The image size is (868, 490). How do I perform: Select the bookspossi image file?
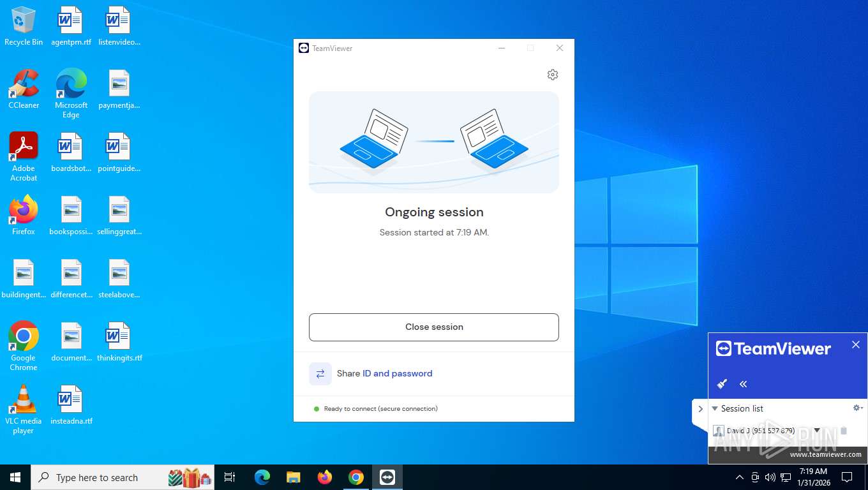pos(71,216)
